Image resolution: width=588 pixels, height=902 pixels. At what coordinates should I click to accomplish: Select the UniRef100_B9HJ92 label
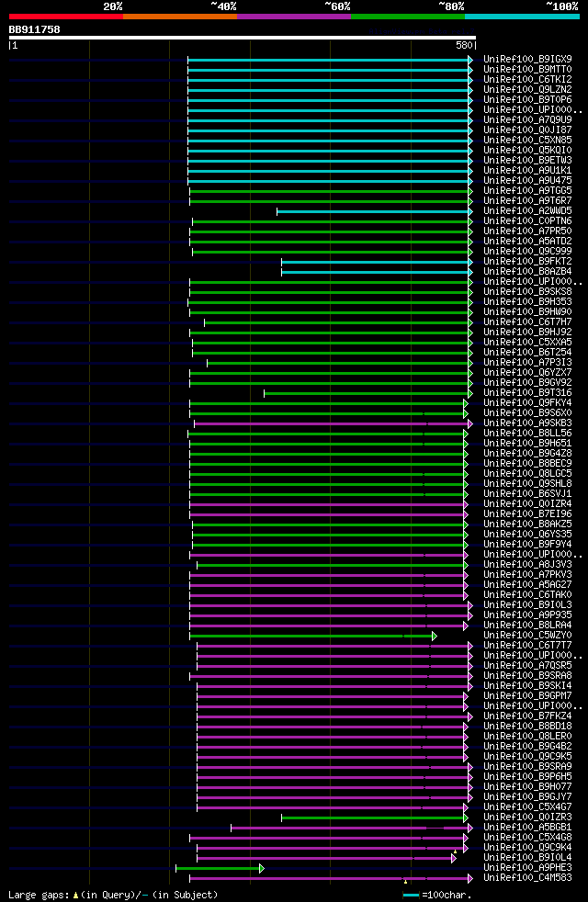pos(527,333)
